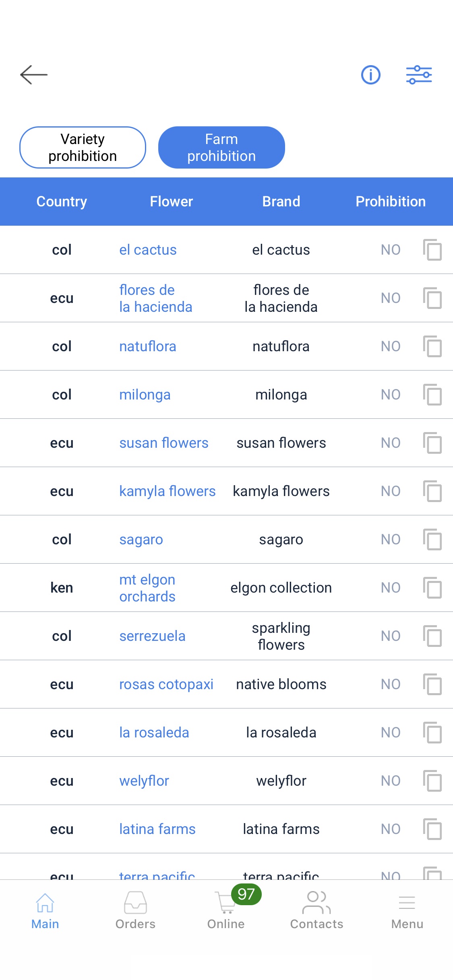Viewport: 453px width, 980px height.
Task: Open the kamyla flowers link
Action: pos(168,491)
